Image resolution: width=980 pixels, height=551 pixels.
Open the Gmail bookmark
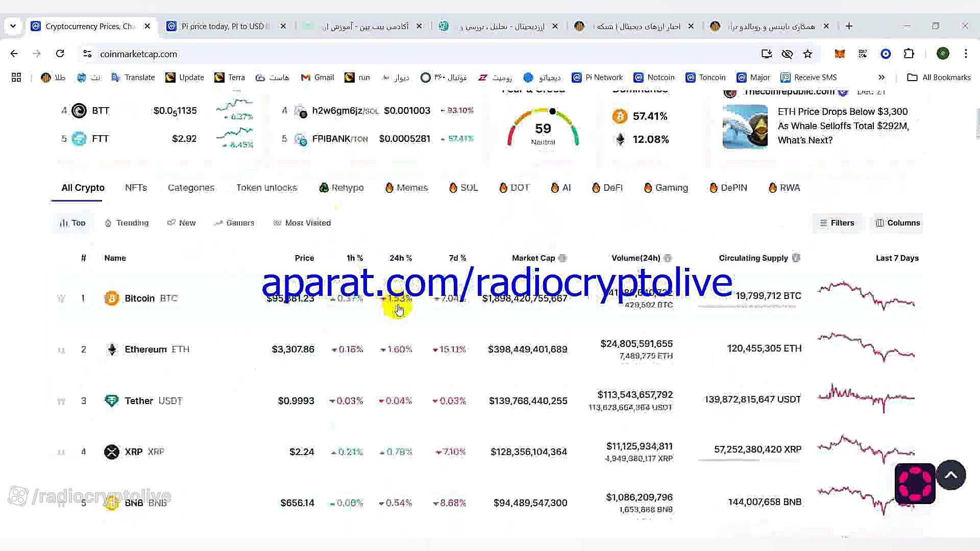pos(317,78)
